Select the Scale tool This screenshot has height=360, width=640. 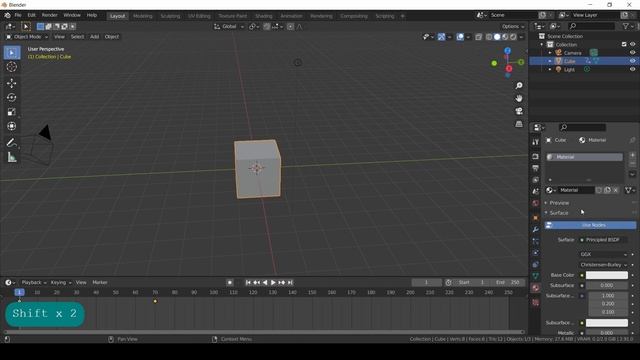point(12,112)
